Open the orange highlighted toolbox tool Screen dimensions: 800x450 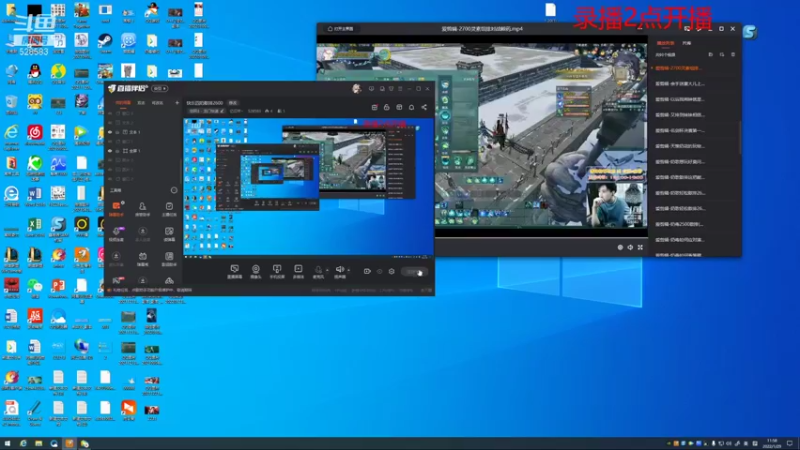tap(116, 208)
